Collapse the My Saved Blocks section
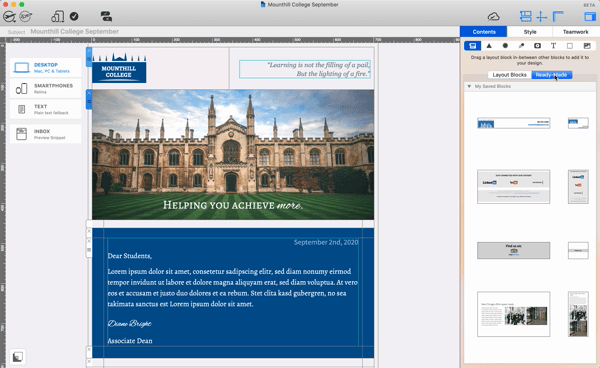The image size is (600, 368). 469,86
